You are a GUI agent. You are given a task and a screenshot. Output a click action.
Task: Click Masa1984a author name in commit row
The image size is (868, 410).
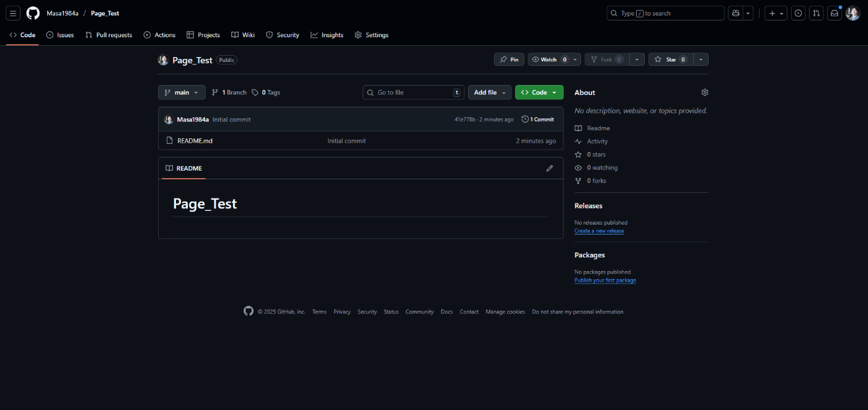[193, 119]
